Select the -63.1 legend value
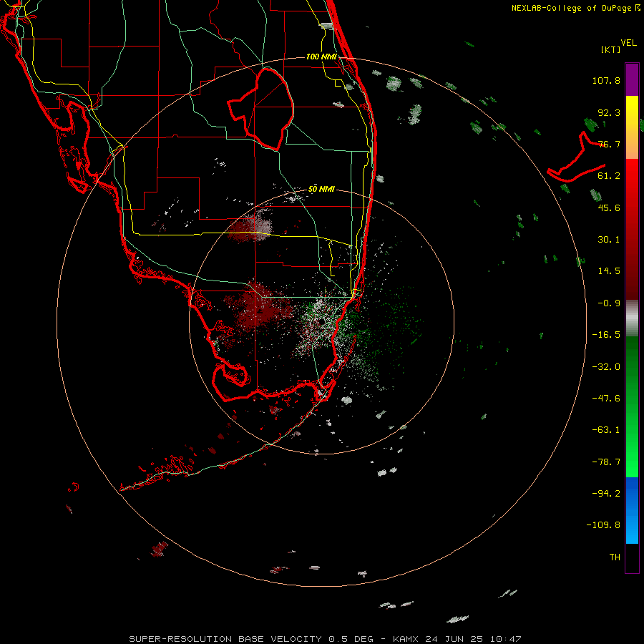Screen dimensions: 644x644 coord(606,430)
